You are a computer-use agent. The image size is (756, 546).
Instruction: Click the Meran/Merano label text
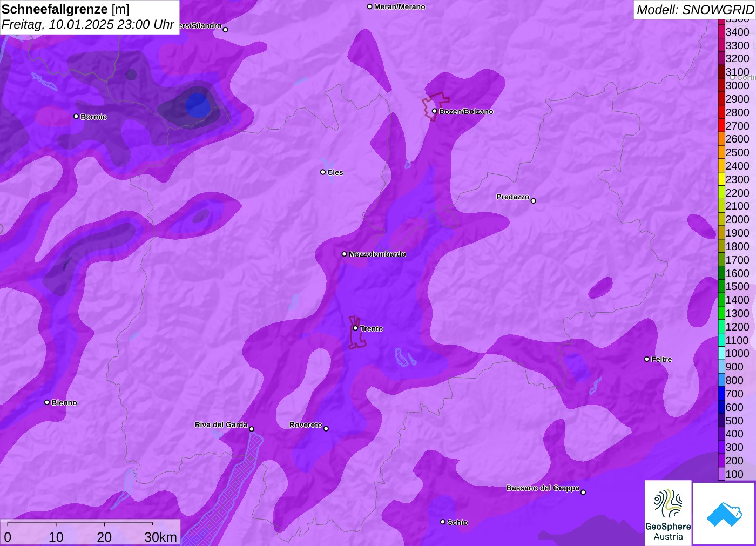(x=400, y=6)
